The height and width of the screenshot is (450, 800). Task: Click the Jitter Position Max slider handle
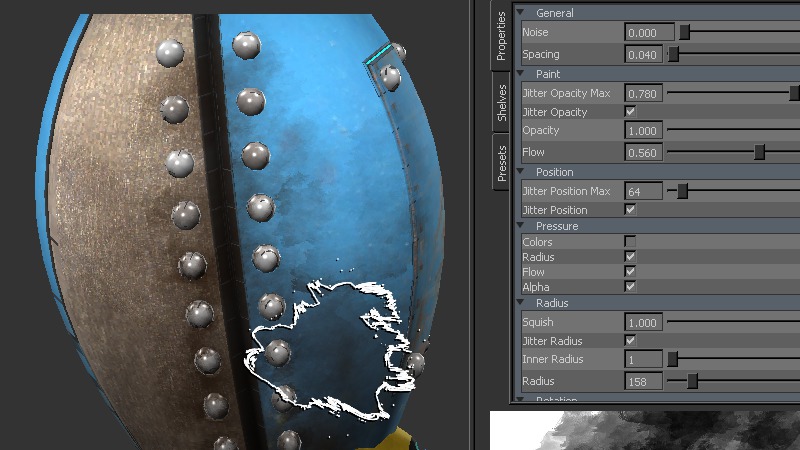click(683, 191)
